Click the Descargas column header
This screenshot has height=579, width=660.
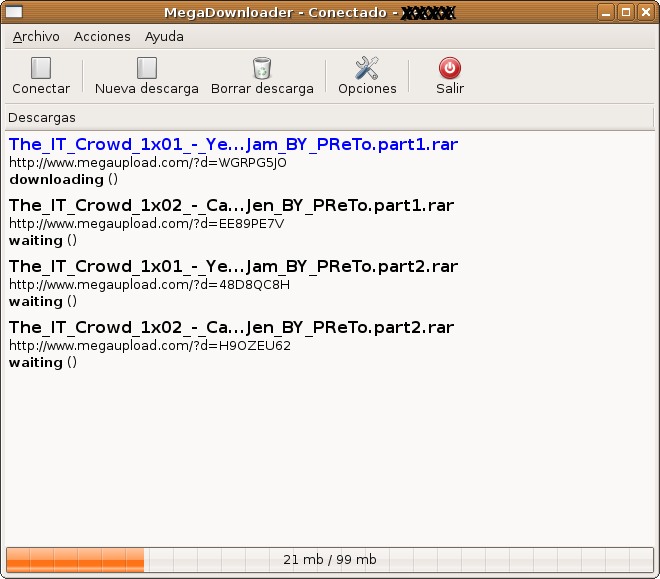tap(330, 118)
